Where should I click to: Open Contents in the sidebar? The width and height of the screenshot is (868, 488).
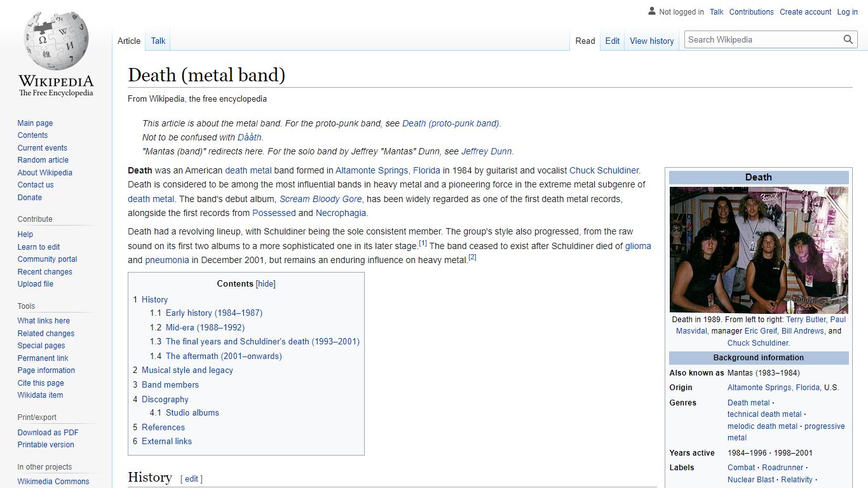coord(32,135)
